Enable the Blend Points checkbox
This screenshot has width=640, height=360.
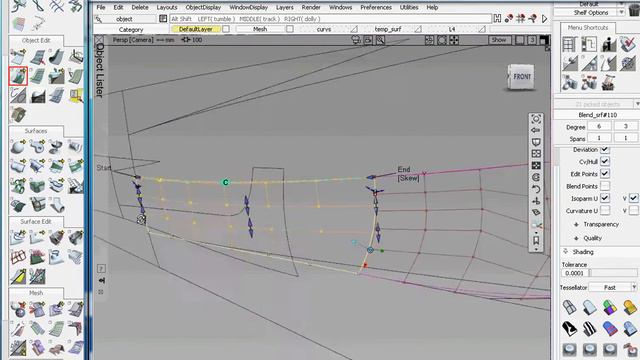[605, 186]
